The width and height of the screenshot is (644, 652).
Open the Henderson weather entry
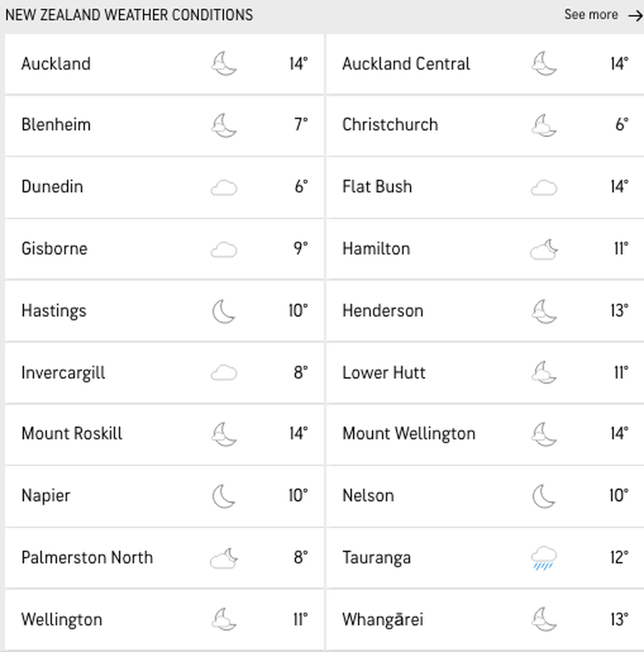click(x=485, y=311)
